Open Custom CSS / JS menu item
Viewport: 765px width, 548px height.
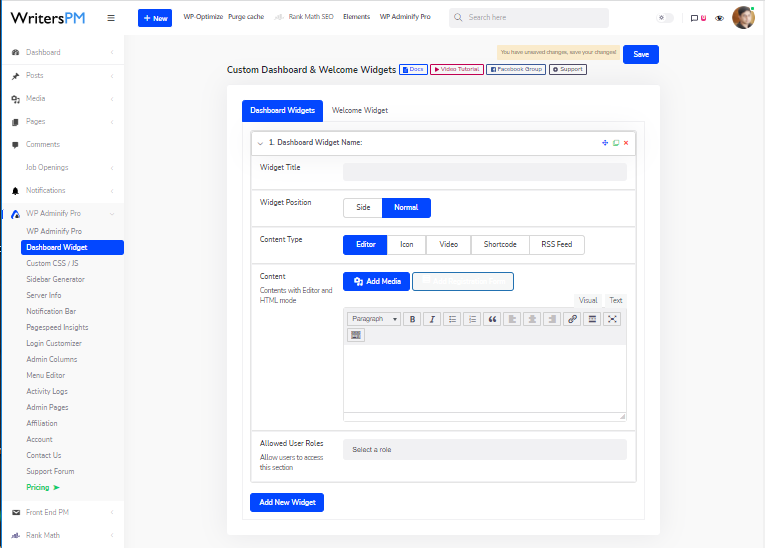click(x=52, y=264)
